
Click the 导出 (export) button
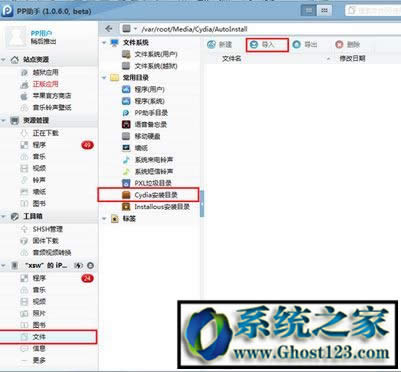point(305,45)
